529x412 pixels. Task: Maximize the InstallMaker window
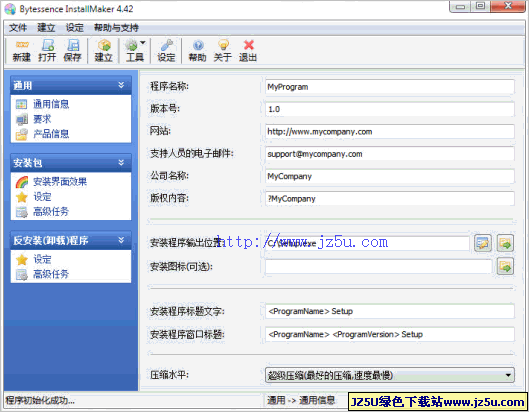pyautogui.click(x=480, y=7)
